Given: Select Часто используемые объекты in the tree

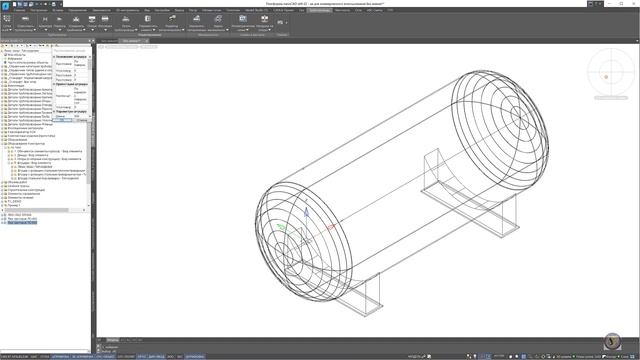Looking at the screenshot, I should (x=28, y=62).
